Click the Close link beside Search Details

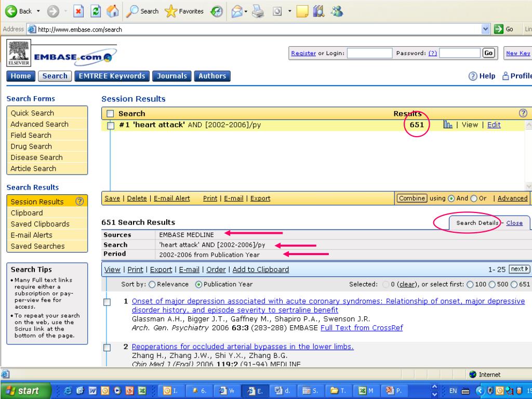[514, 223]
